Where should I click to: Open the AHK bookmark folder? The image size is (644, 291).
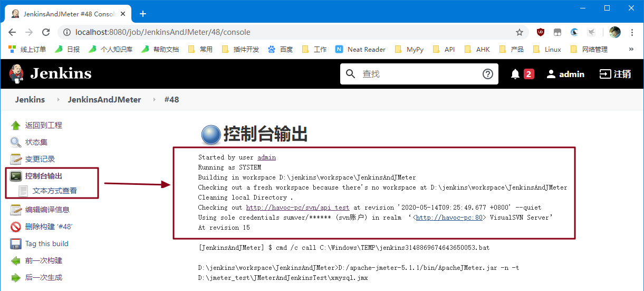tap(477, 49)
